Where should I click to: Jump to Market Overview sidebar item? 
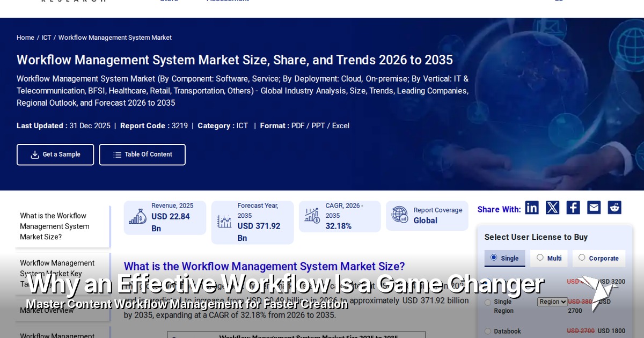tap(62, 310)
